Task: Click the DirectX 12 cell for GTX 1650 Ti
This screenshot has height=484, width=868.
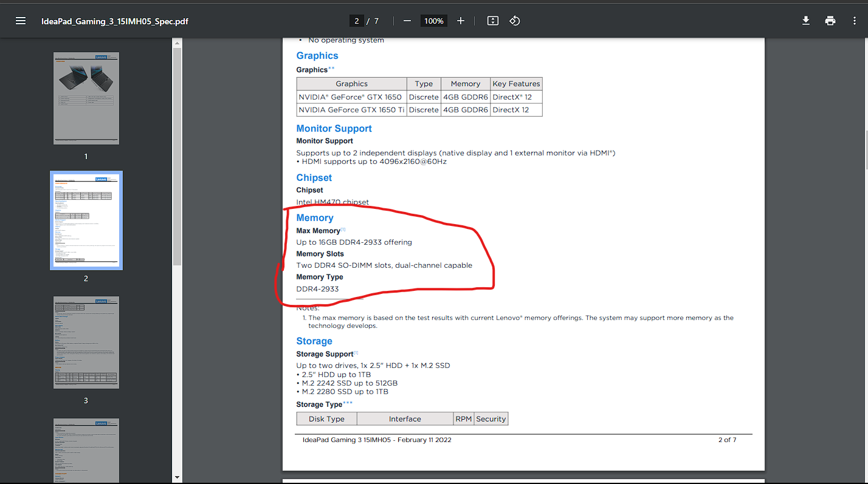Action: [x=516, y=110]
